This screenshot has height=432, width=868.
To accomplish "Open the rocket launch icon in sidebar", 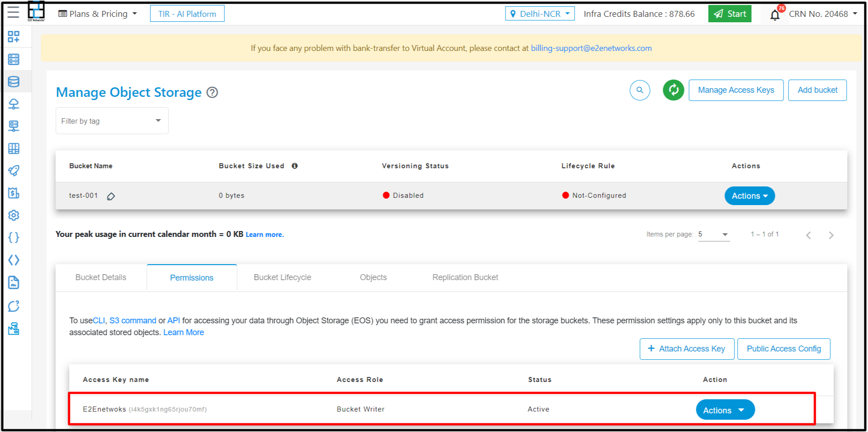I will [x=14, y=171].
